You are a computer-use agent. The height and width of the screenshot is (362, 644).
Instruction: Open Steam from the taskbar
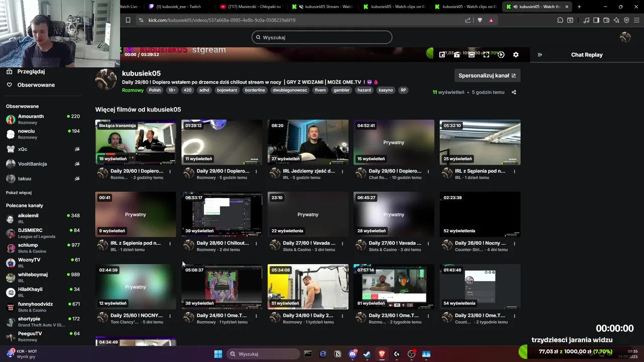point(367,354)
